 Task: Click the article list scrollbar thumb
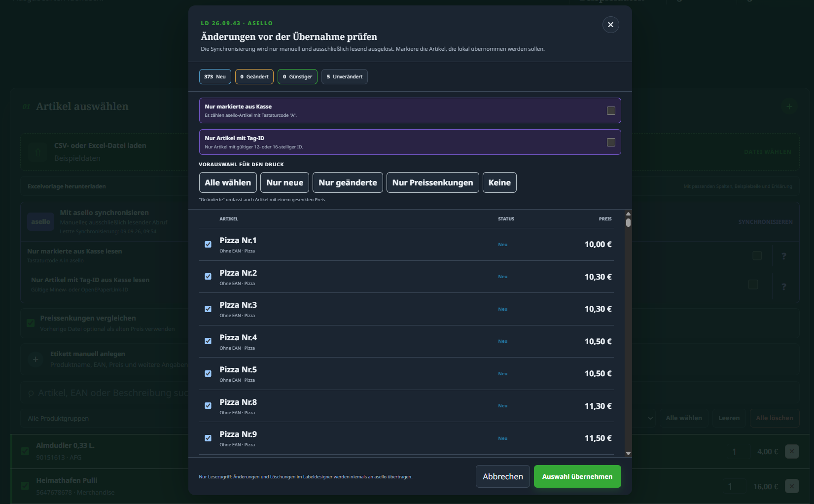point(628,222)
